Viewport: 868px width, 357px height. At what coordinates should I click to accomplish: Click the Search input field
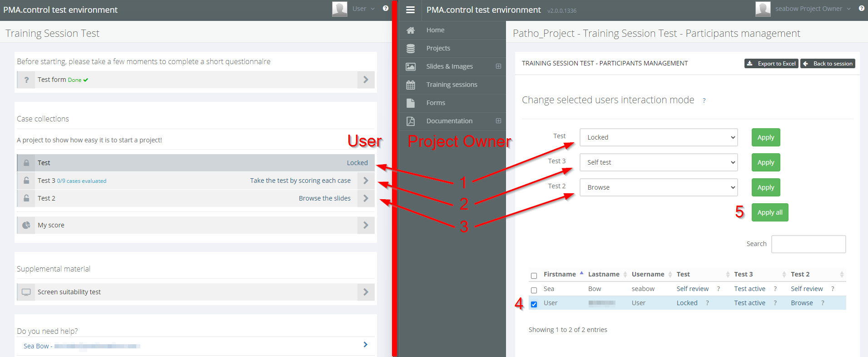pyautogui.click(x=808, y=244)
